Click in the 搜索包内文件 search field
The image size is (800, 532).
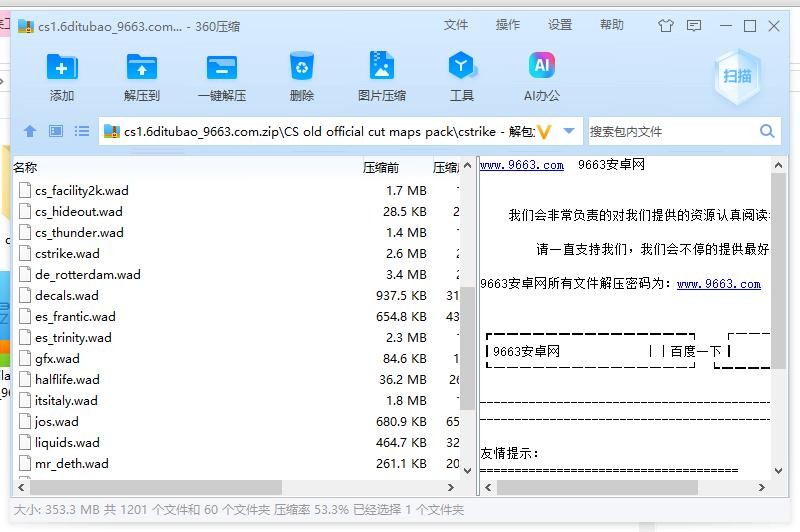click(672, 132)
